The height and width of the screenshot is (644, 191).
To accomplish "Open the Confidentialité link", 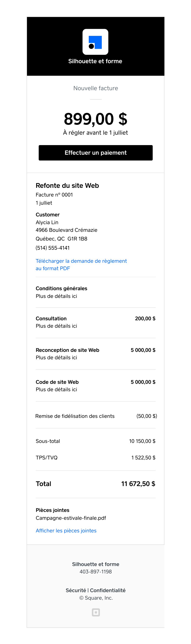I will point(108,590).
